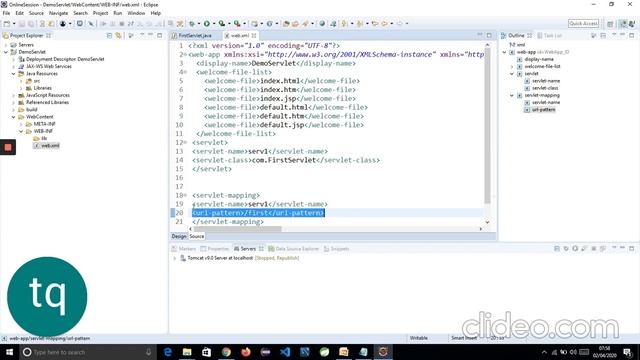Collapse the WebContent folder
Viewport: 640px width, 360px height.
(x=13, y=117)
